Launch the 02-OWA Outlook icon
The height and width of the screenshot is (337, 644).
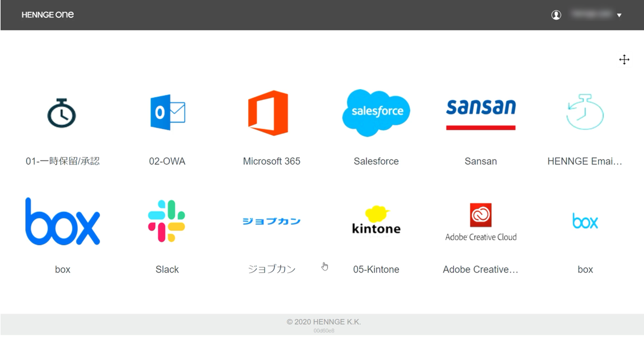[x=167, y=112]
